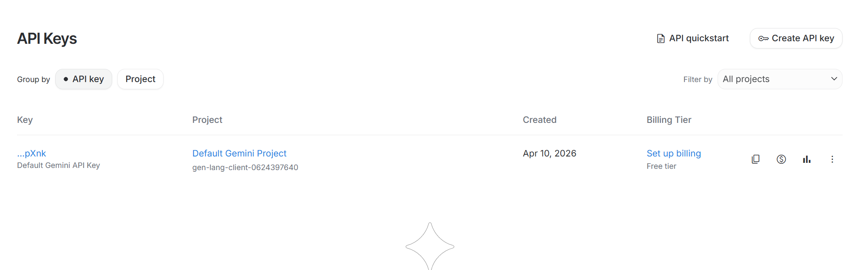Click the Default Gemini API Key label

point(59,165)
